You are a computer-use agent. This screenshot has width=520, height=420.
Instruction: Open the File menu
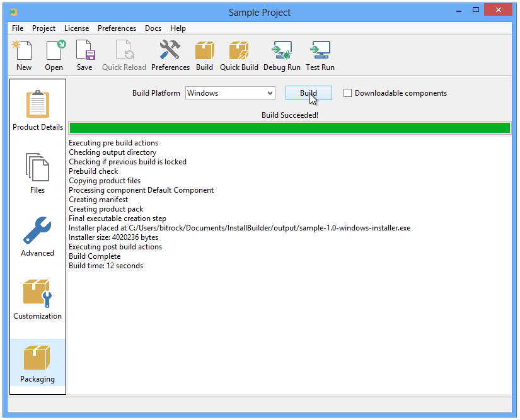coord(18,28)
